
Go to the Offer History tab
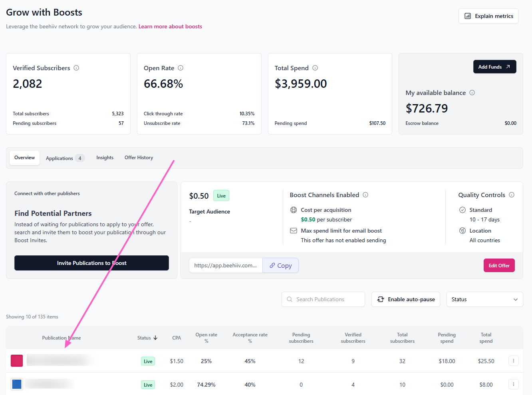pos(139,158)
